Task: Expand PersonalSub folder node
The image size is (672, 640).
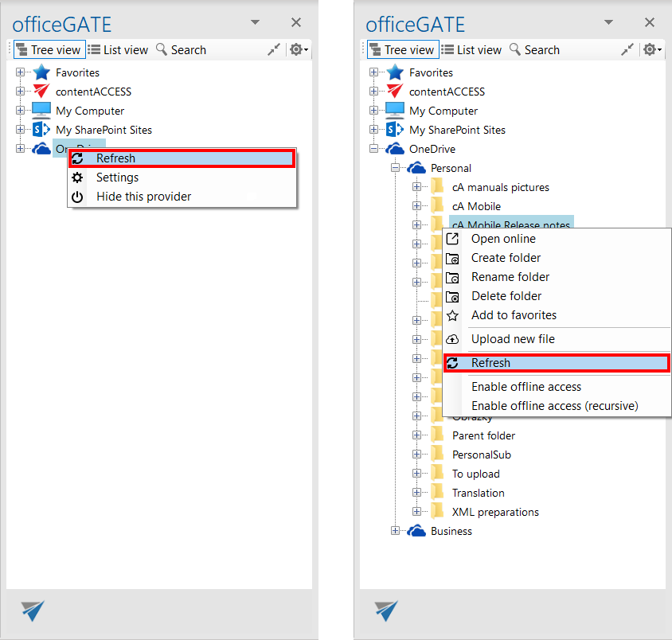Action: (x=416, y=454)
